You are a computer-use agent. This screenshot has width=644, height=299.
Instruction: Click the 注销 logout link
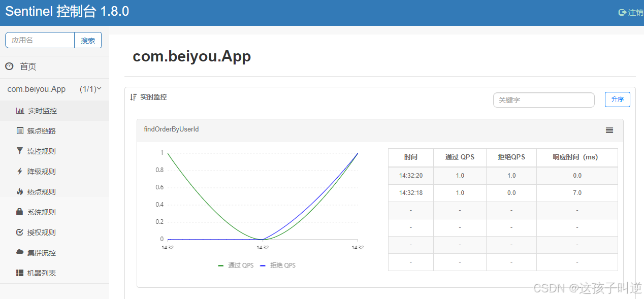click(635, 12)
